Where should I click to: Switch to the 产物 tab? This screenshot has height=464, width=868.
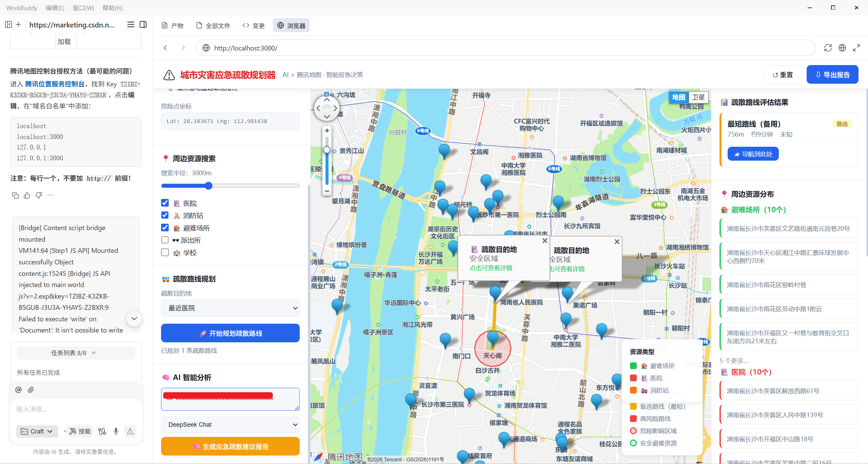(173, 25)
